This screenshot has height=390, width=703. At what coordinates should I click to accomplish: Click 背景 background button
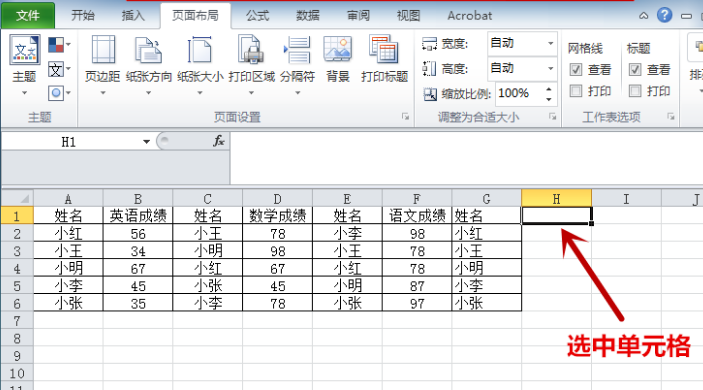[338, 58]
